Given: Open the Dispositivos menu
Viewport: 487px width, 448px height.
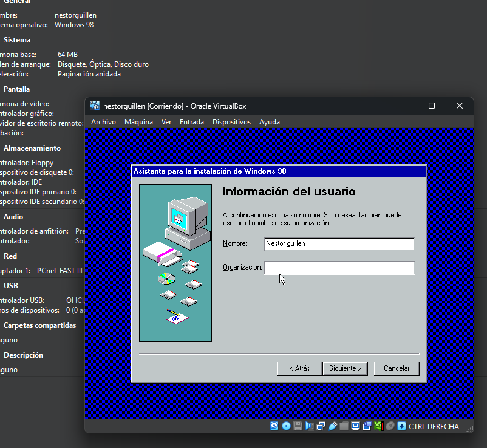Looking at the screenshot, I should click(231, 122).
